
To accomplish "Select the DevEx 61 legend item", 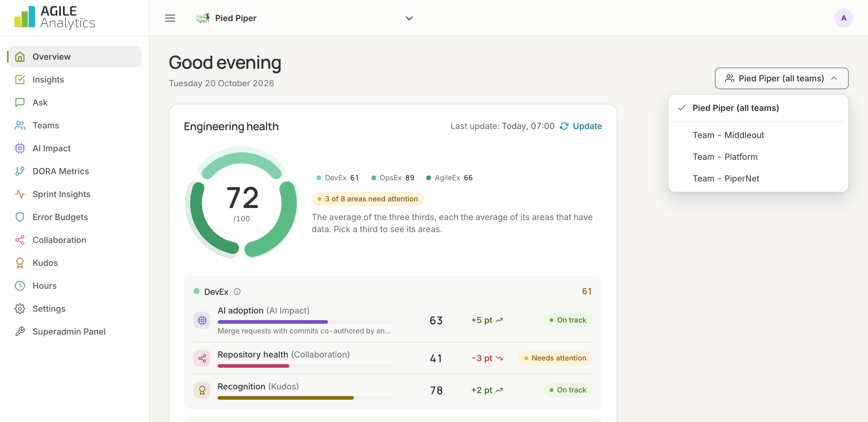I will [x=337, y=178].
